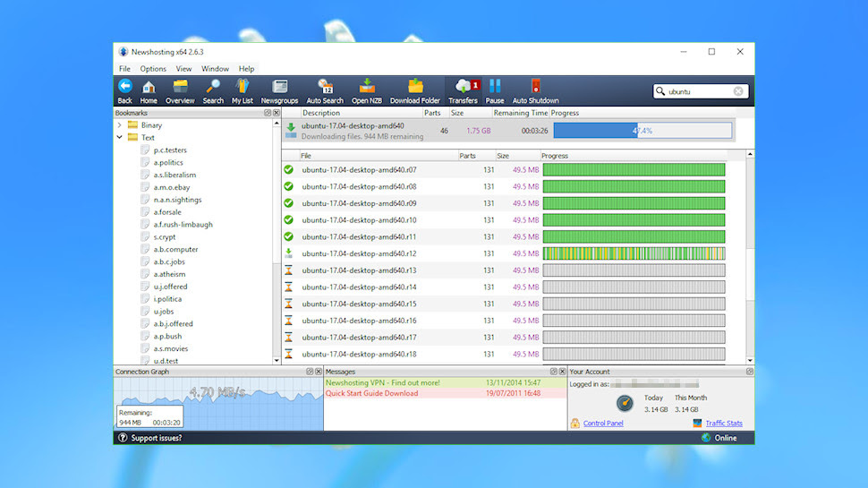This screenshot has width=868, height=488.
Task: Pause the current downloads
Action: (x=495, y=90)
